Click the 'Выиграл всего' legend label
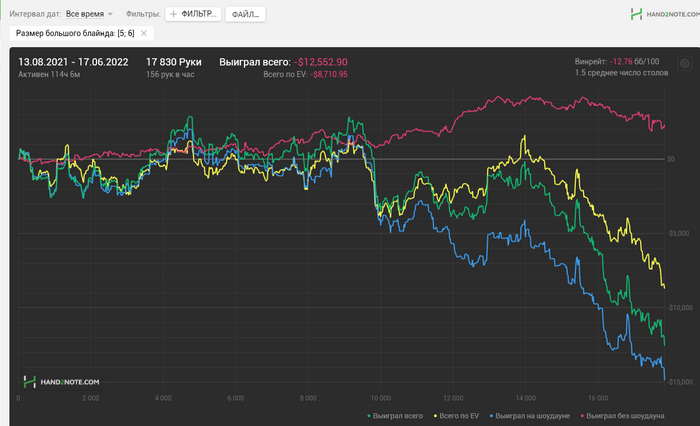This screenshot has height=426, width=700. tap(400, 414)
